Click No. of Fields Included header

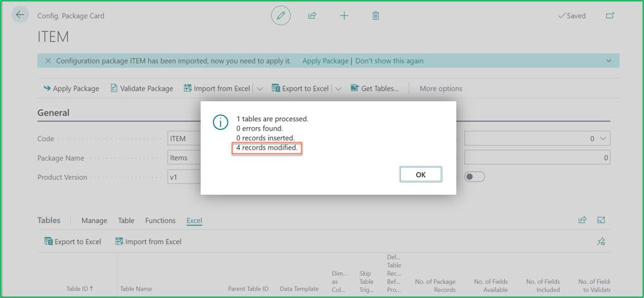(x=543, y=285)
